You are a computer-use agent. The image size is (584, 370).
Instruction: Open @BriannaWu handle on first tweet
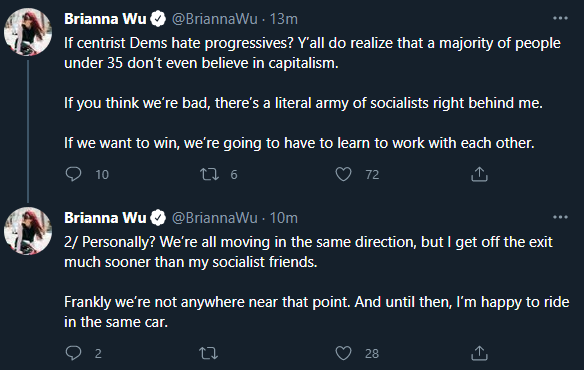[x=215, y=19]
